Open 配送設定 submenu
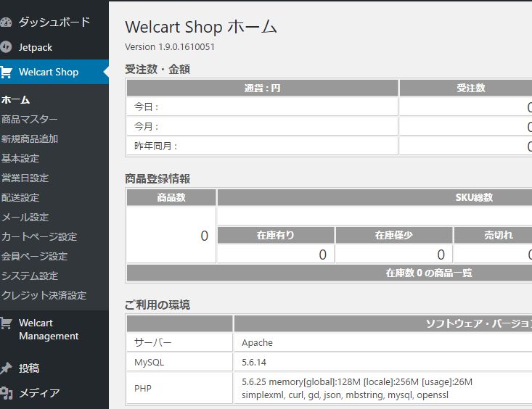The image size is (532, 409). pos(20,197)
